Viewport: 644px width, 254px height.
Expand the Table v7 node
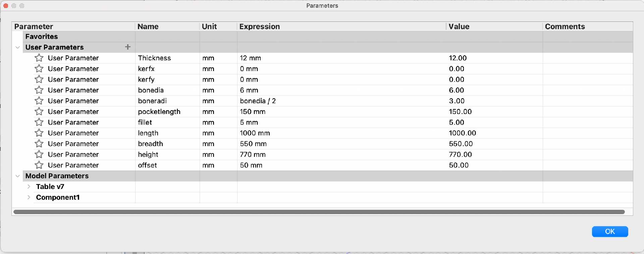(x=29, y=187)
